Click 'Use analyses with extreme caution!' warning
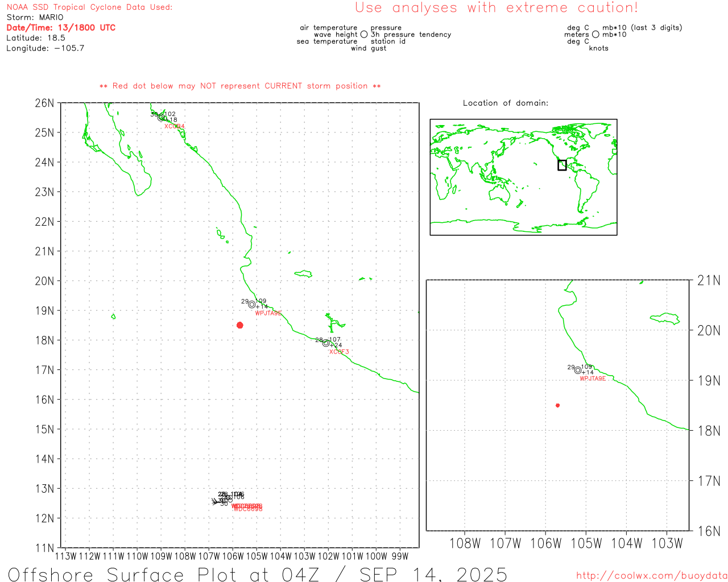728x582 pixels. [497, 8]
